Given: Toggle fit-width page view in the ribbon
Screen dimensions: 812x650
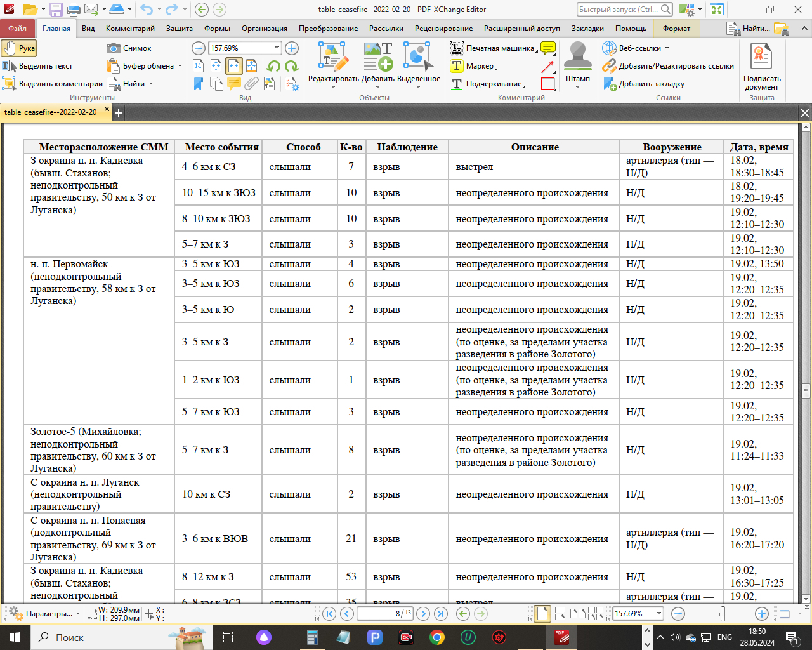Looking at the screenshot, I should pos(234,66).
